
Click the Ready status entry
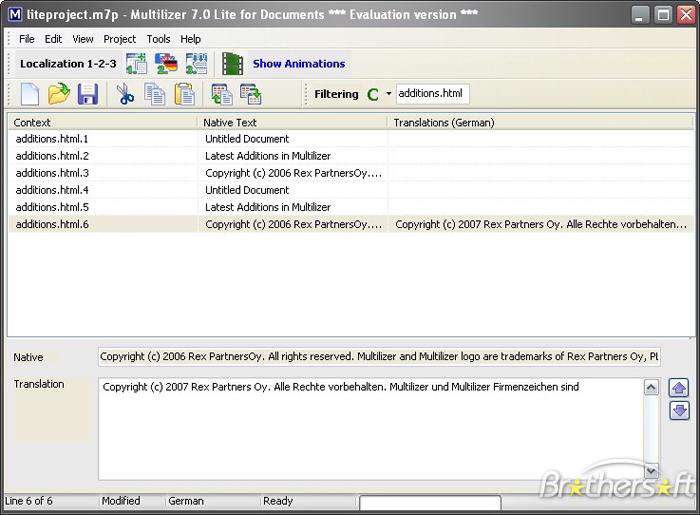(x=278, y=501)
